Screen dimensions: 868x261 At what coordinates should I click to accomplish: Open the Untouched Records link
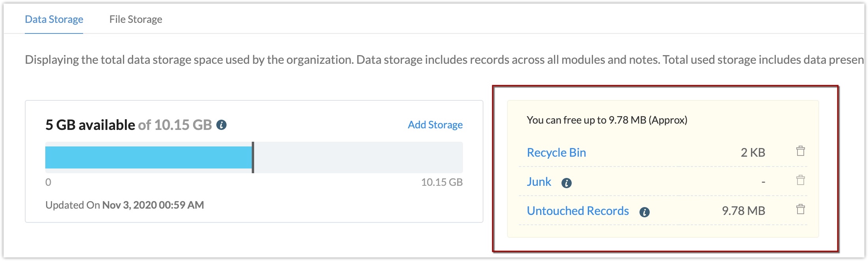pyautogui.click(x=578, y=211)
